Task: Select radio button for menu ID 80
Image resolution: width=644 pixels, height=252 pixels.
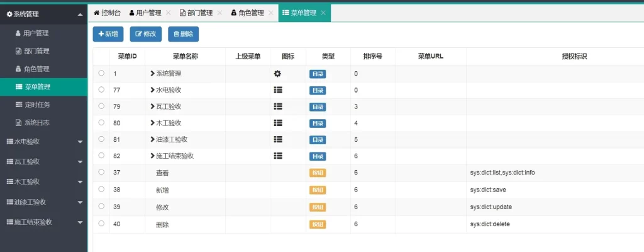Action: click(101, 122)
